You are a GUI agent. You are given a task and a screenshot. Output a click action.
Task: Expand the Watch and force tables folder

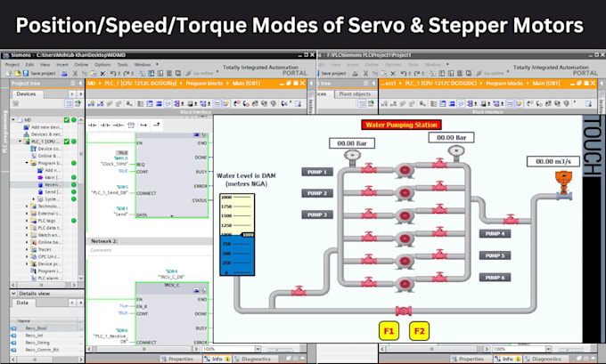[x=27, y=235]
